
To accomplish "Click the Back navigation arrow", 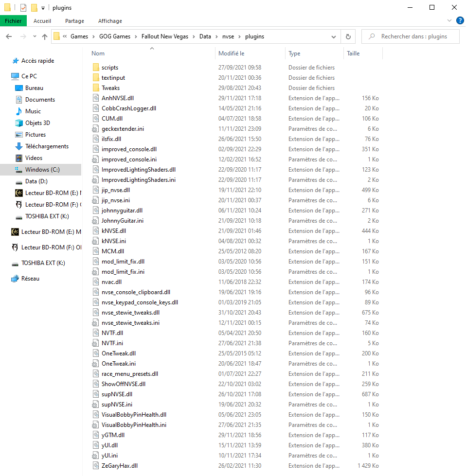I will 9,37.
